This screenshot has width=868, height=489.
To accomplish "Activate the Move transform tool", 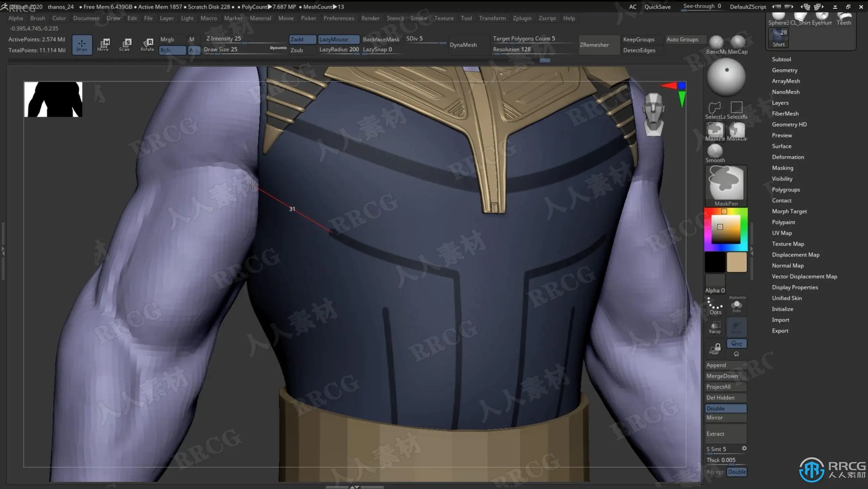I will coord(103,44).
